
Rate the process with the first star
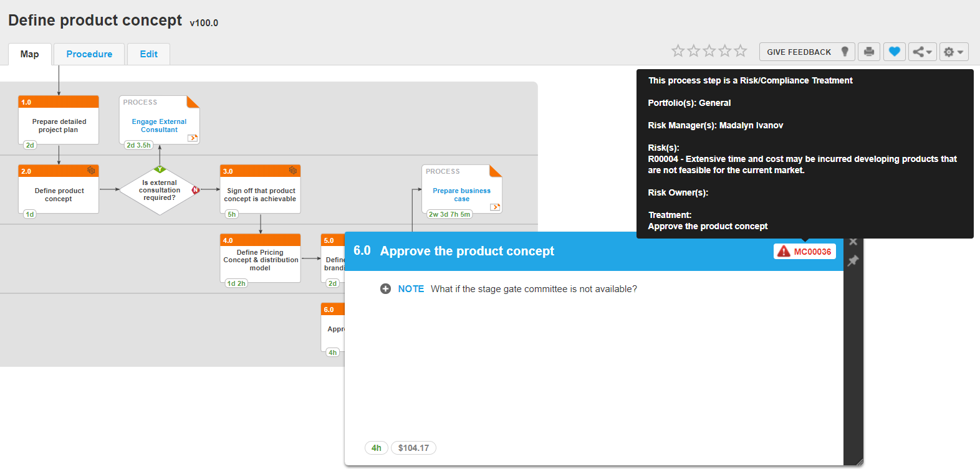[x=678, y=51]
